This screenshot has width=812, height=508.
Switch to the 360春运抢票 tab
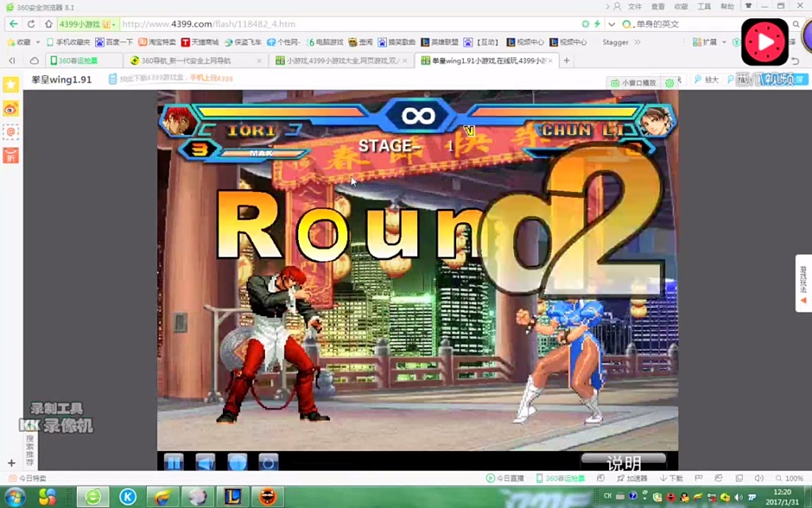tap(82, 60)
